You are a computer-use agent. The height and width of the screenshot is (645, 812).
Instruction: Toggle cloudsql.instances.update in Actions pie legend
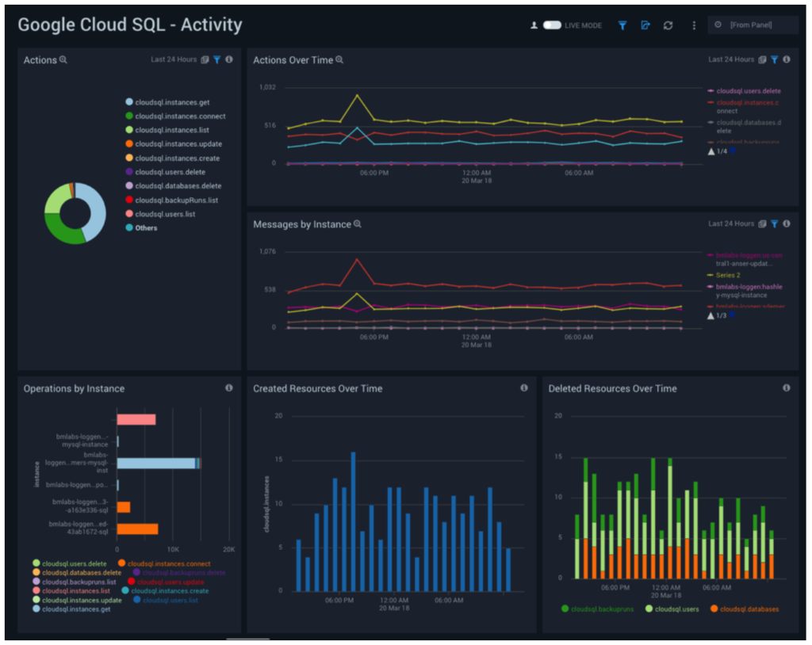click(x=174, y=144)
